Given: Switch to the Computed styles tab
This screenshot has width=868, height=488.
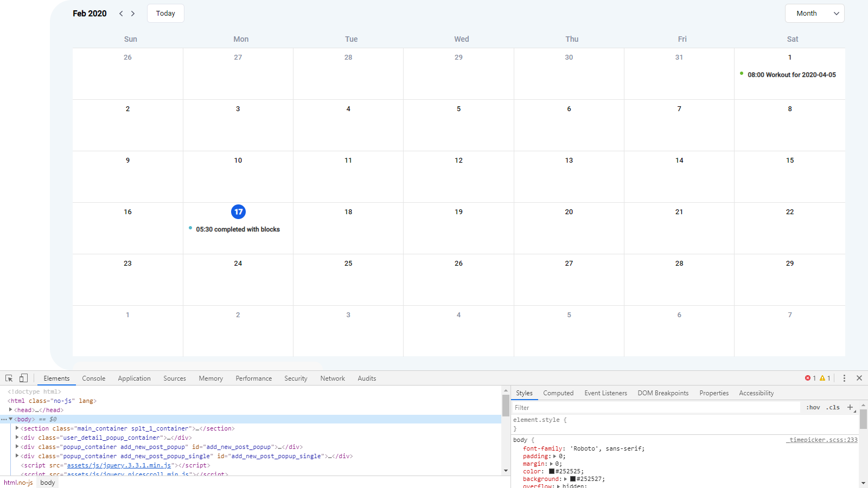Looking at the screenshot, I should click(x=558, y=393).
